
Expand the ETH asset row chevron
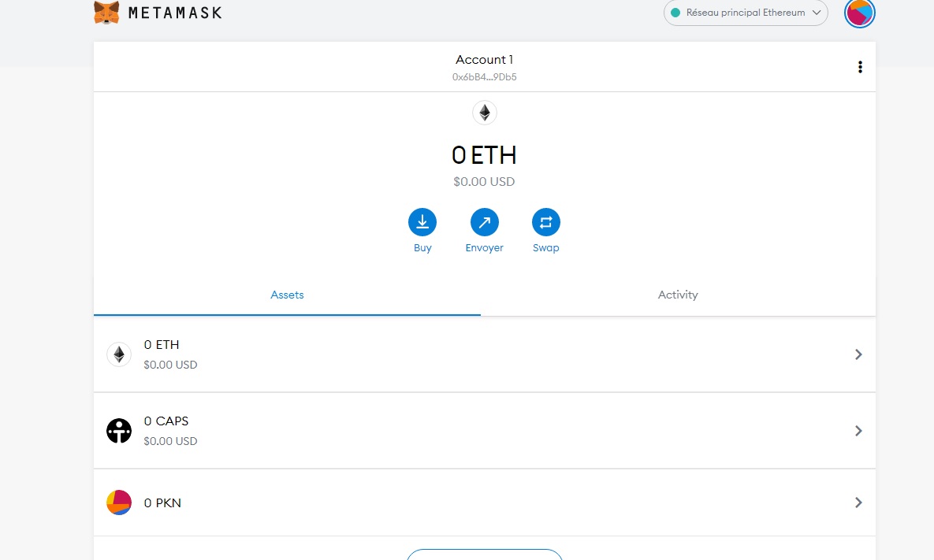(858, 354)
